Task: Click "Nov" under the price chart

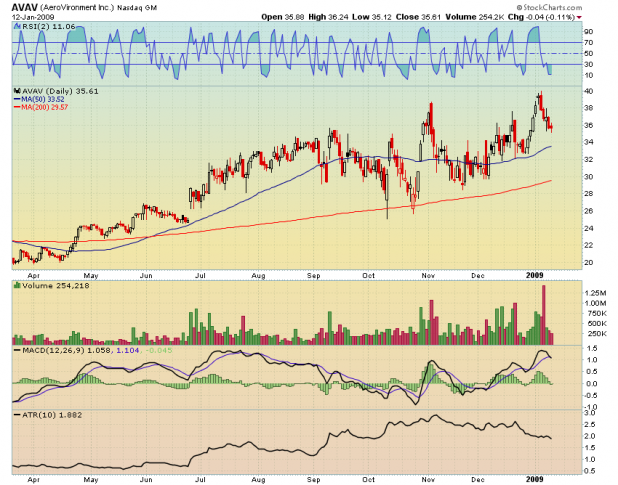Action: (x=428, y=275)
